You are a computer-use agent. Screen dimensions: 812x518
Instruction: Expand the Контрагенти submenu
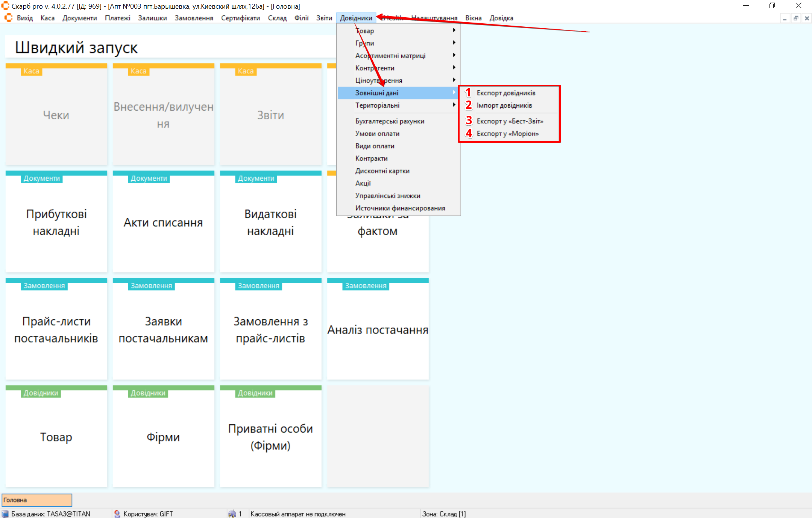tap(399, 68)
